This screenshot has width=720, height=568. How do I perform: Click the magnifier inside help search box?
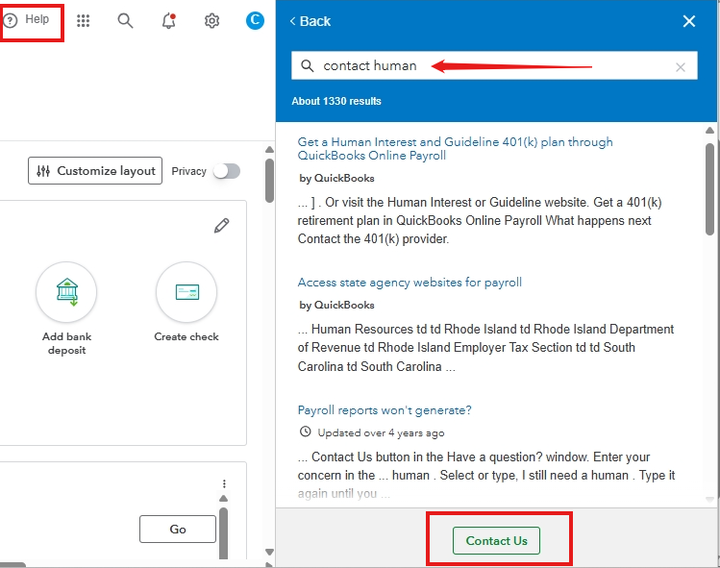[x=307, y=66]
